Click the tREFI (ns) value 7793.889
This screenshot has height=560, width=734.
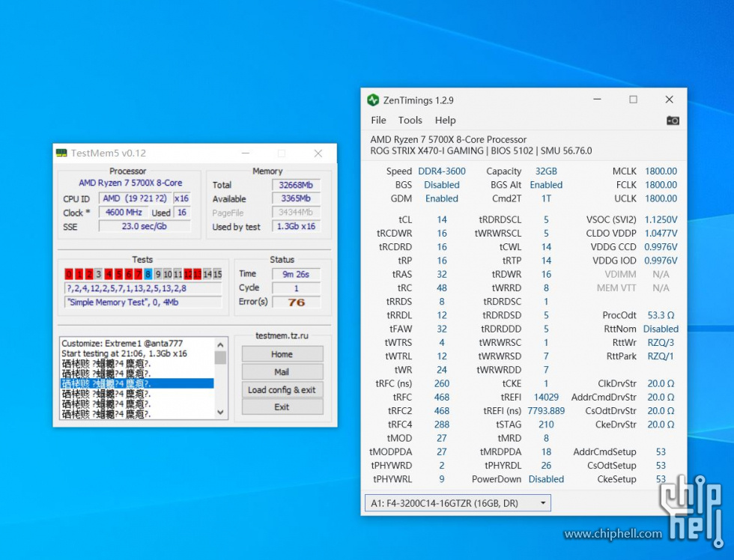tap(546, 411)
